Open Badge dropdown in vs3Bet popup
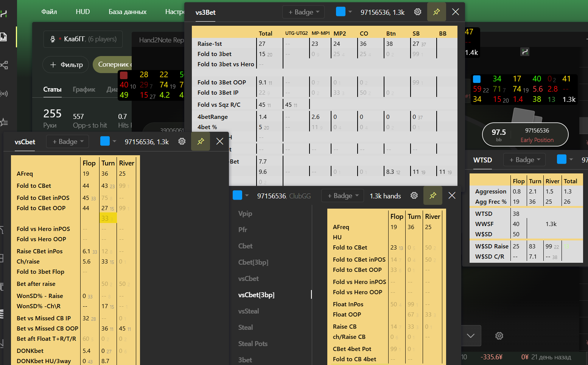The height and width of the screenshot is (365, 588). point(303,12)
